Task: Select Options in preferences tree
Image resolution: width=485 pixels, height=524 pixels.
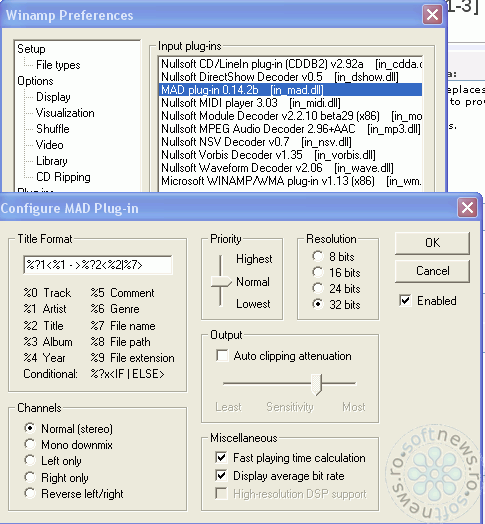Action: pyautogui.click(x=35, y=81)
